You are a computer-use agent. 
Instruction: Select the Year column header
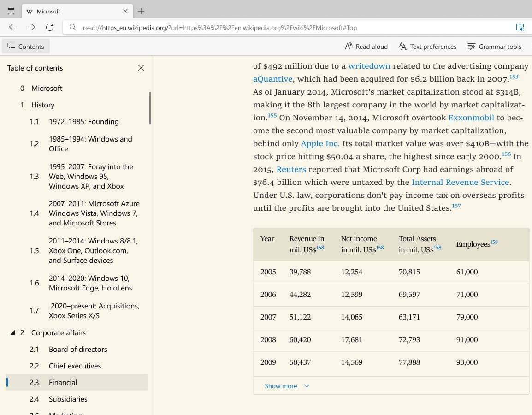point(267,238)
